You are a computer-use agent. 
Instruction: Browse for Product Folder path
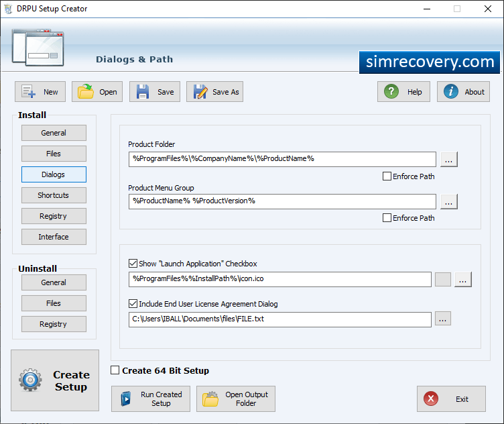tap(449, 160)
